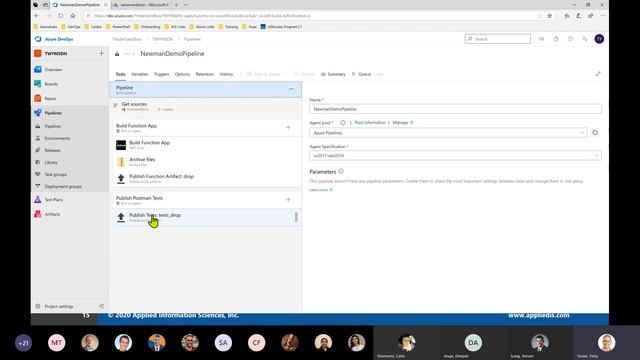Open the TWYMSDN project title
Screen dimensions: 640x360
pos(56,53)
